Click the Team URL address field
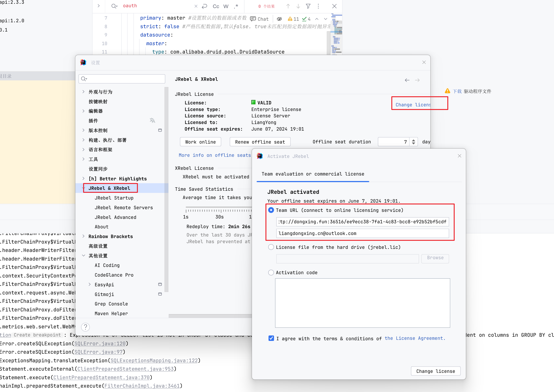 tap(362, 222)
